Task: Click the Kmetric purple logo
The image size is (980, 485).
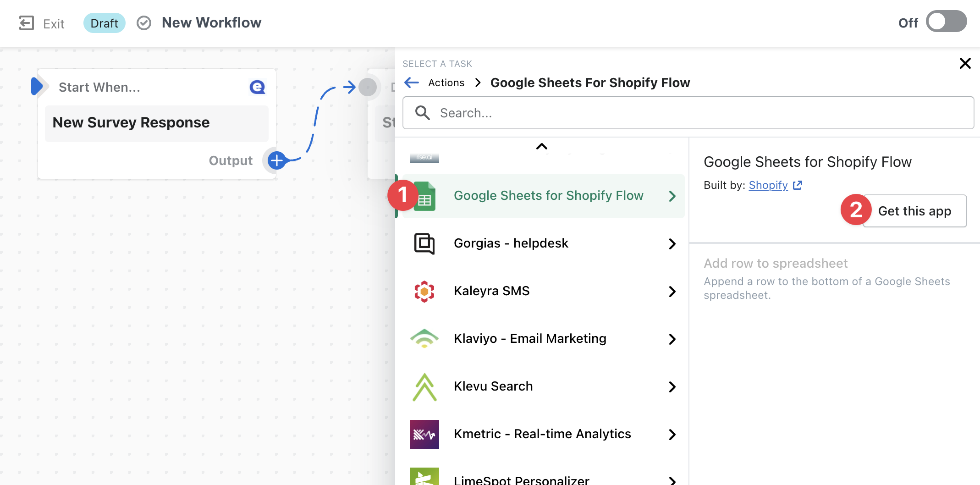Action: pyautogui.click(x=424, y=434)
